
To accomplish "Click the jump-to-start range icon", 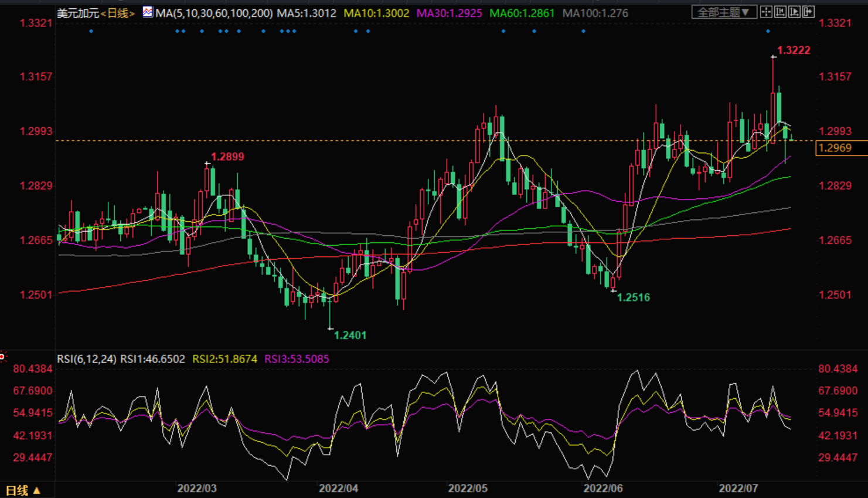I will click(780, 12).
